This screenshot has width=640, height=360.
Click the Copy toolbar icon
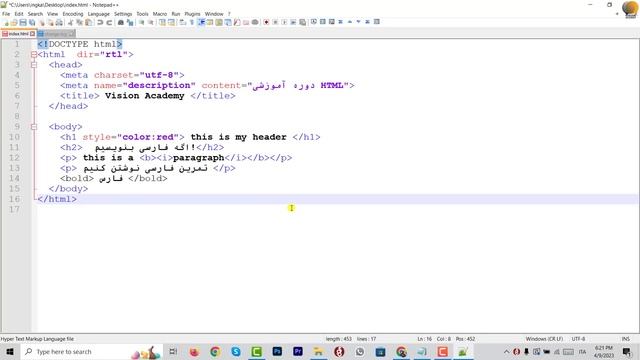click(79, 22)
